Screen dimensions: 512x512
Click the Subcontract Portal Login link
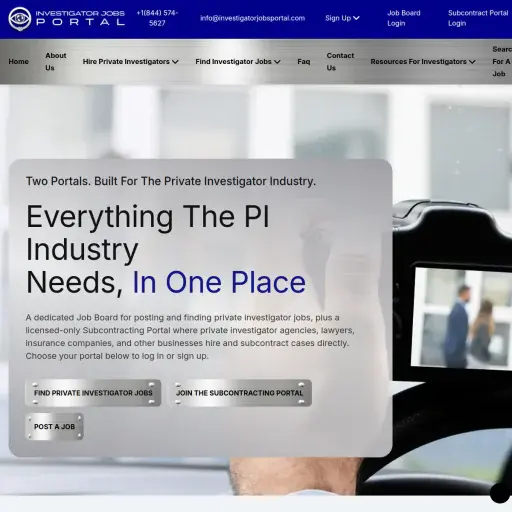point(478,18)
